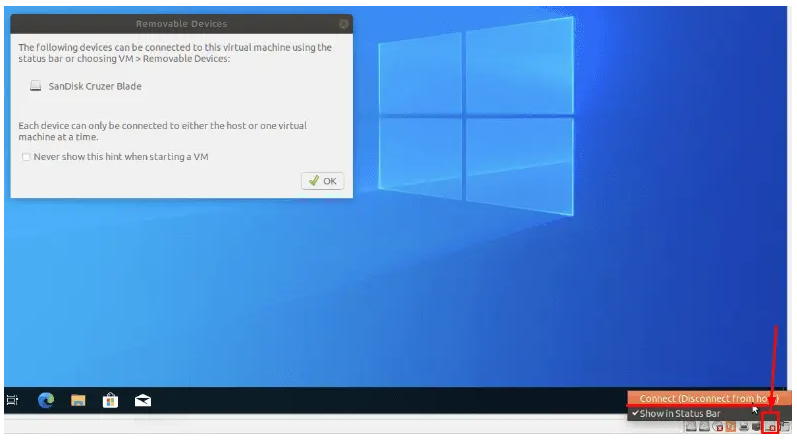This screenshot has width=797, height=441.
Task: Click 'The following devices can be connected' text
Action: pos(175,53)
